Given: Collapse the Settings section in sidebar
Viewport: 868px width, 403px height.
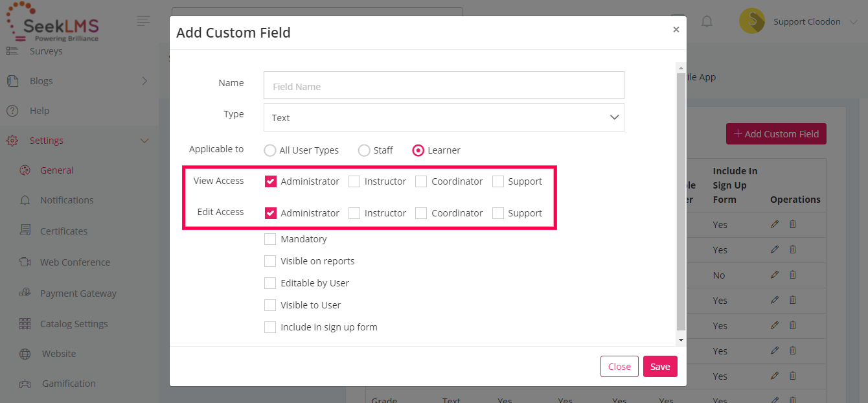Looking at the screenshot, I should click(144, 141).
